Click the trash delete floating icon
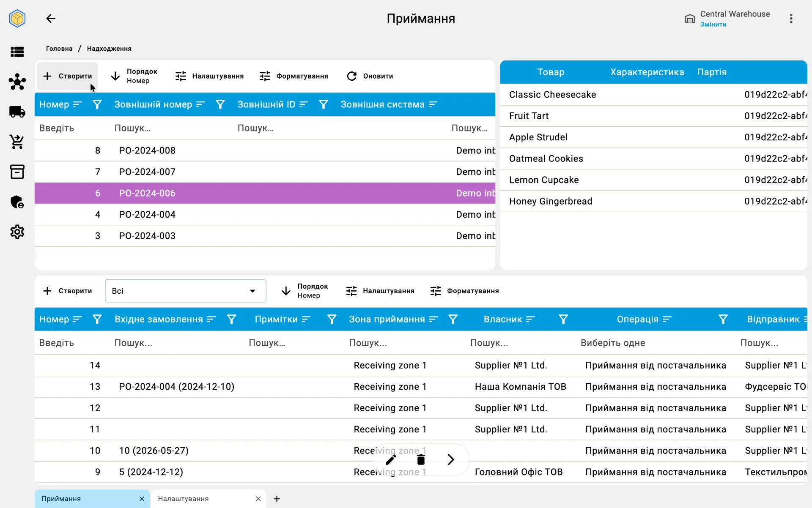The image size is (812, 508). tap(421, 459)
